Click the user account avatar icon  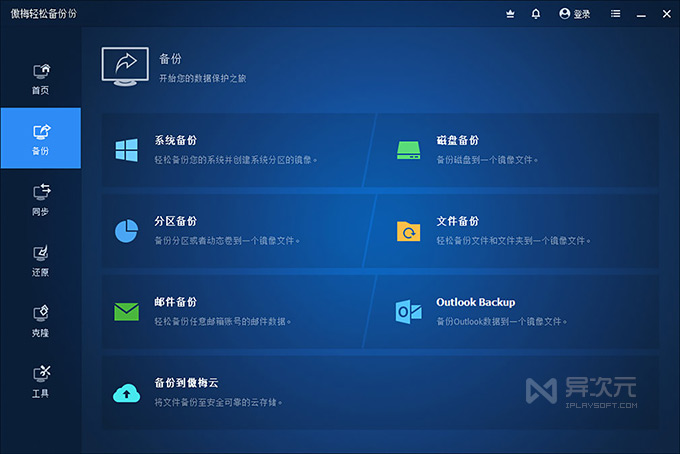click(x=565, y=14)
